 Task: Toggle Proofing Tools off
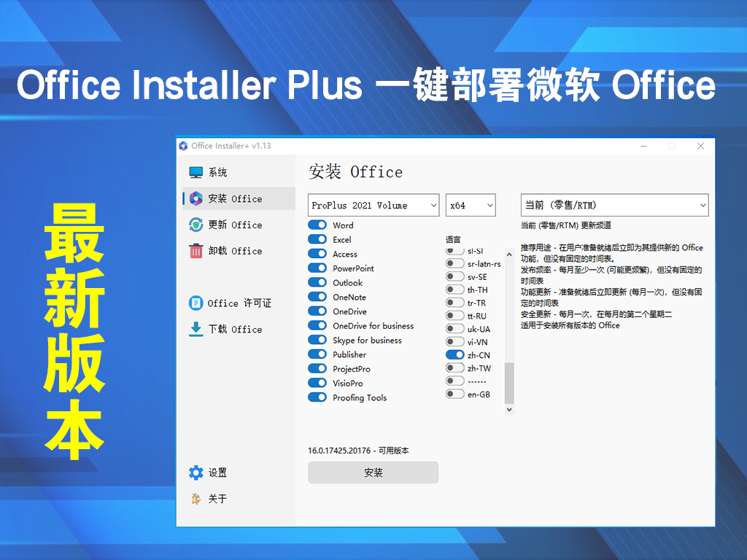(x=317, y=397)
